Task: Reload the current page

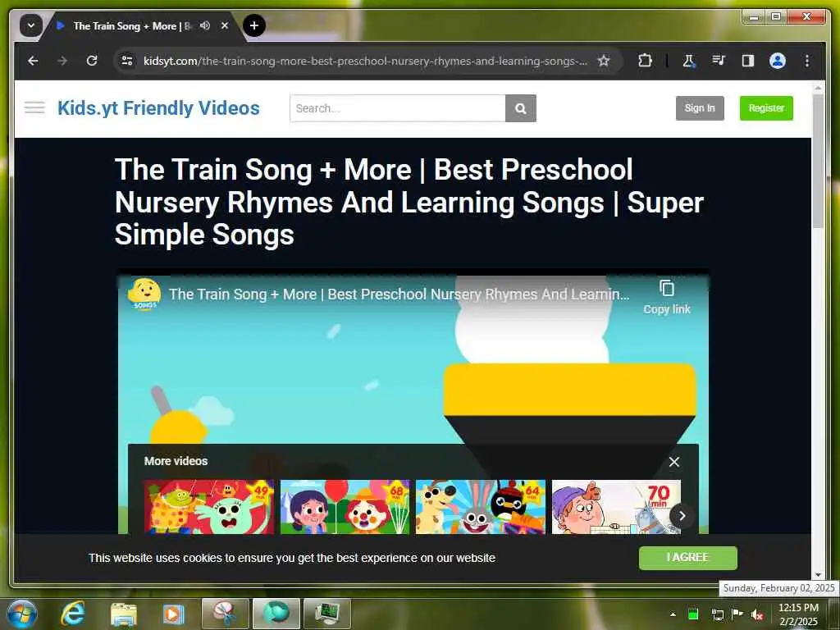Action: coord(92,61)
